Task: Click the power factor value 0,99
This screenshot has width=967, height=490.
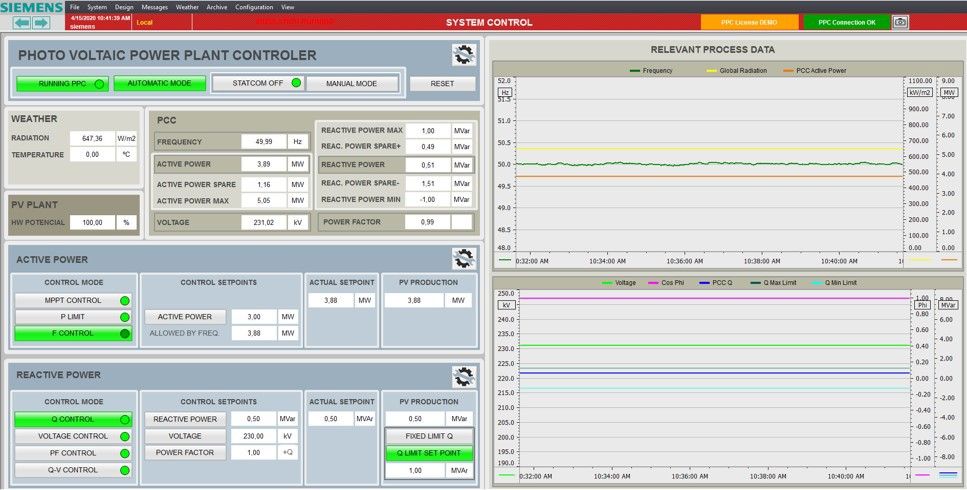Action: pos(427,222)
